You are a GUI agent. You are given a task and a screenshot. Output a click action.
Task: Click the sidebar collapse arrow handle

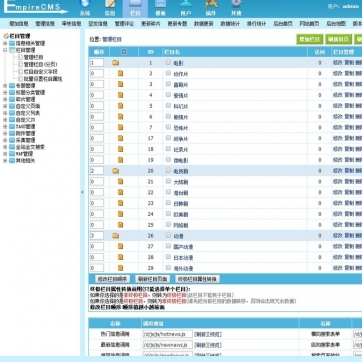82,192
